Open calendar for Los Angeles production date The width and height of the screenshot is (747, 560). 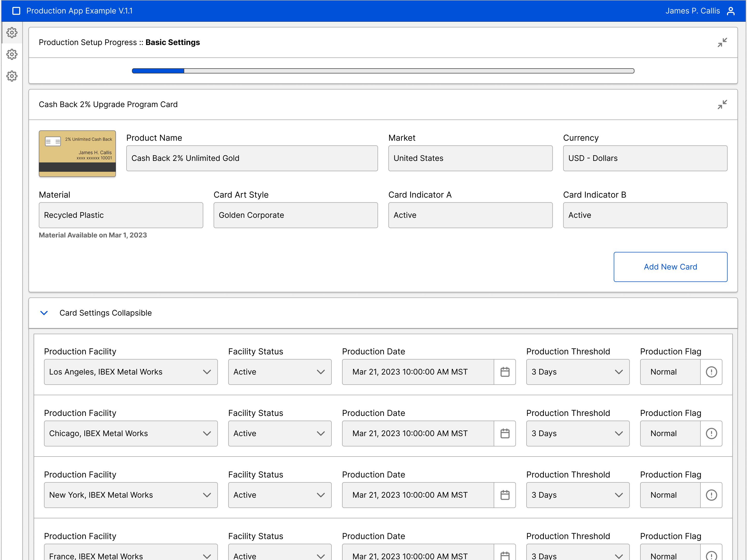click(x=505, y=372)
